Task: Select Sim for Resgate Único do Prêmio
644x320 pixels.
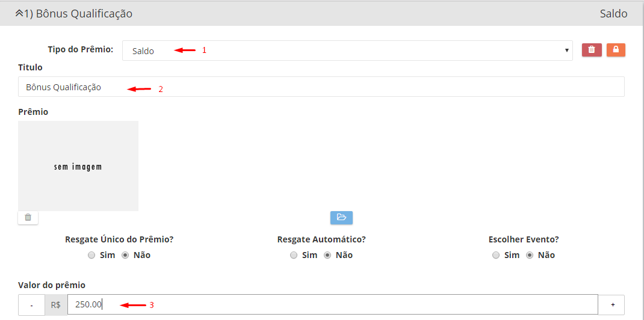Action: 91,255
